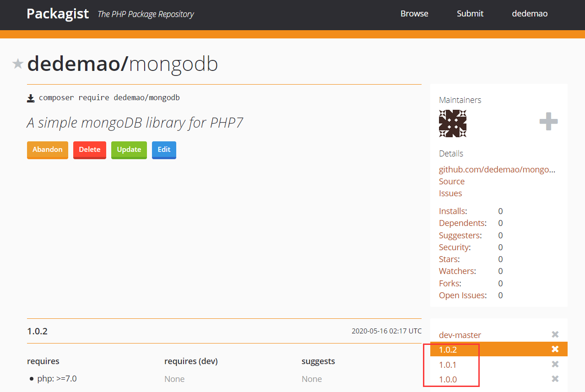Select version 1.0.0 in the list
The width and height of the screenshot is (585, 392).
[448, 380]
